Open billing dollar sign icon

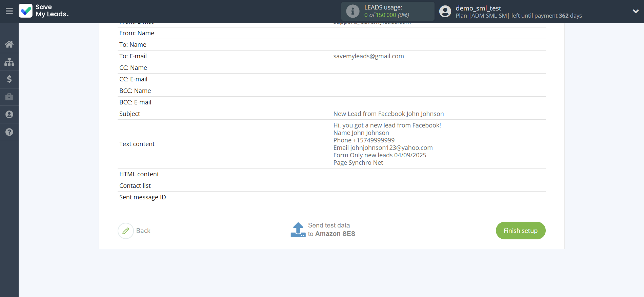point(9,79)
